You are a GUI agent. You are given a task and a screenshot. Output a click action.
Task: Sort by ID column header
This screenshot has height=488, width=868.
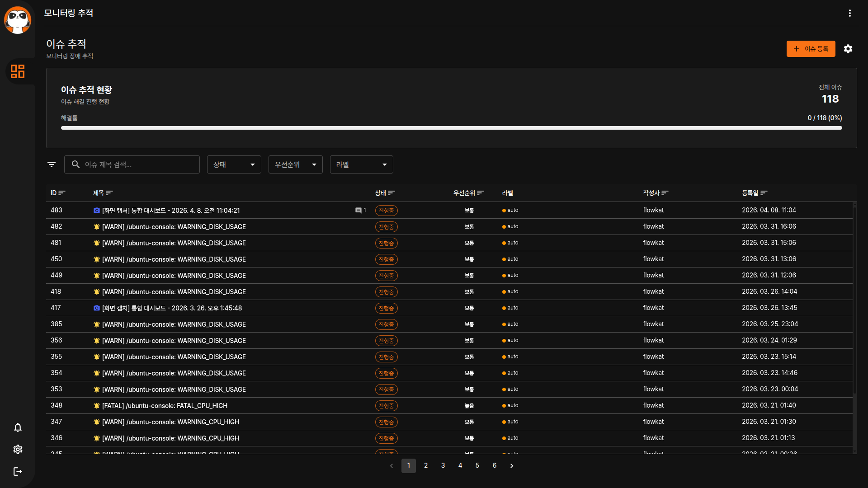(x=57, y=193)
